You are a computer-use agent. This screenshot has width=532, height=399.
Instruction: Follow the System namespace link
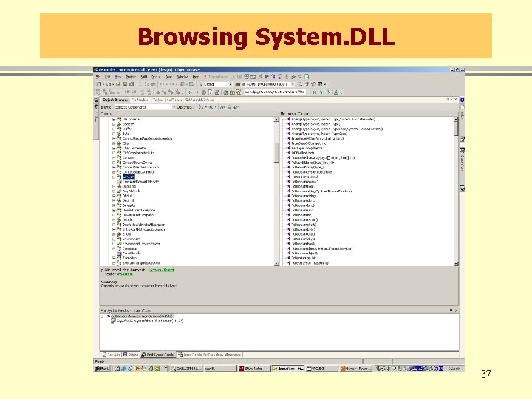pyautogui.click(x=126, y=274)
